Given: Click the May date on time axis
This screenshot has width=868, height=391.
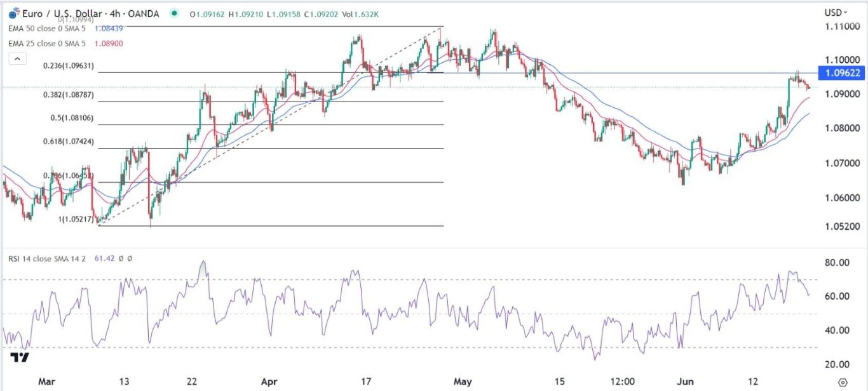Looking at the screenshot, I should click(x=463, y=381).
